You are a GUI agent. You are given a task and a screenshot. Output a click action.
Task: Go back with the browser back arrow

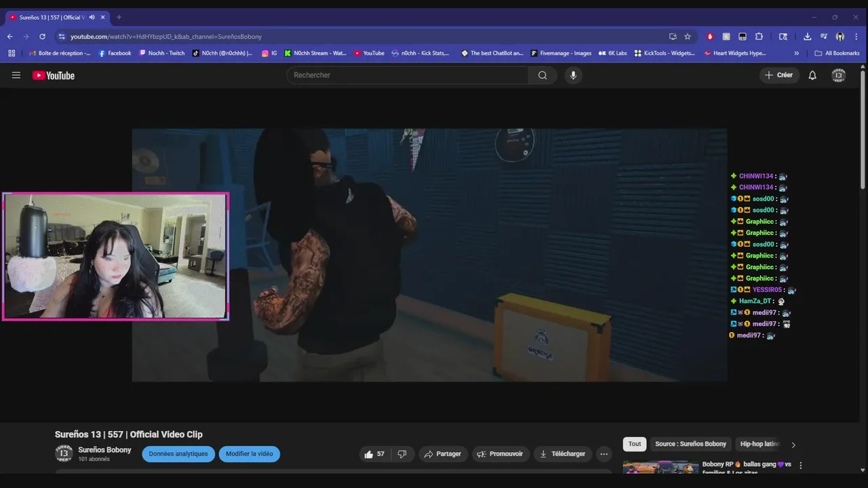pos(9,37)
